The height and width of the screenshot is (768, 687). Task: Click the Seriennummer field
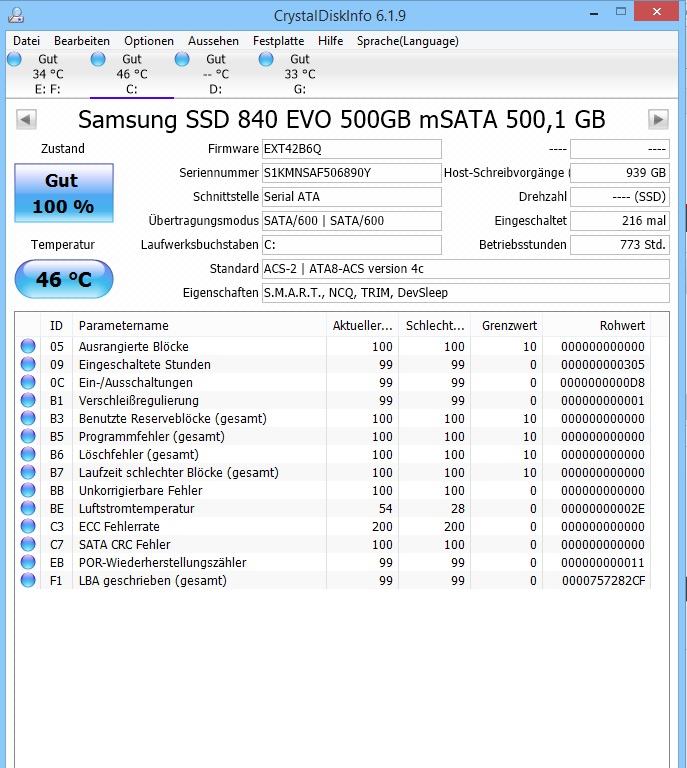[352, 173]
